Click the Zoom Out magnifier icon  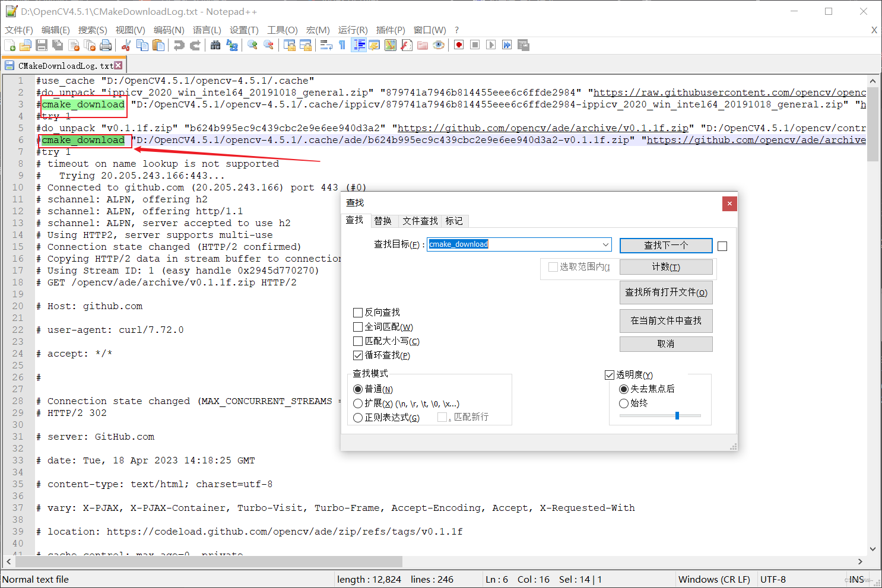pos(268,45)
